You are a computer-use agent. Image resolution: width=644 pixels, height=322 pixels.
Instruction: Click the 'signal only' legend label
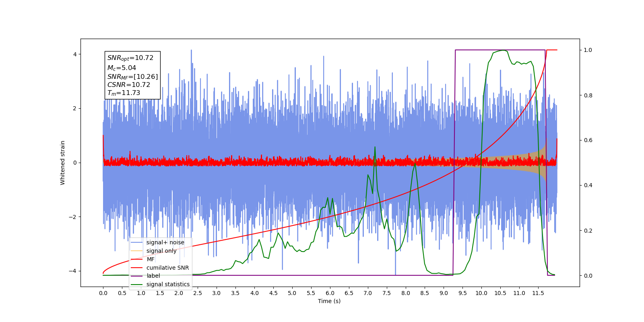[161, 251]
